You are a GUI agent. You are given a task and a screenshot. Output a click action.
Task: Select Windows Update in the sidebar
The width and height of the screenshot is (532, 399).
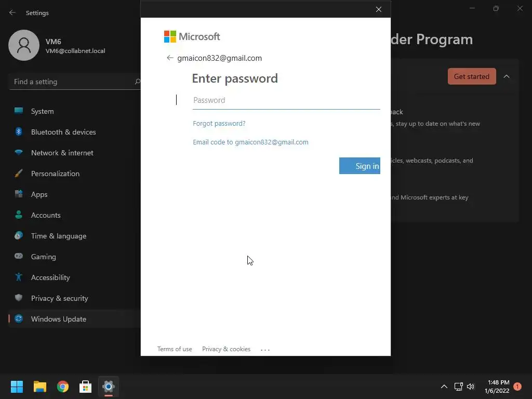click(x=74, y=319)
